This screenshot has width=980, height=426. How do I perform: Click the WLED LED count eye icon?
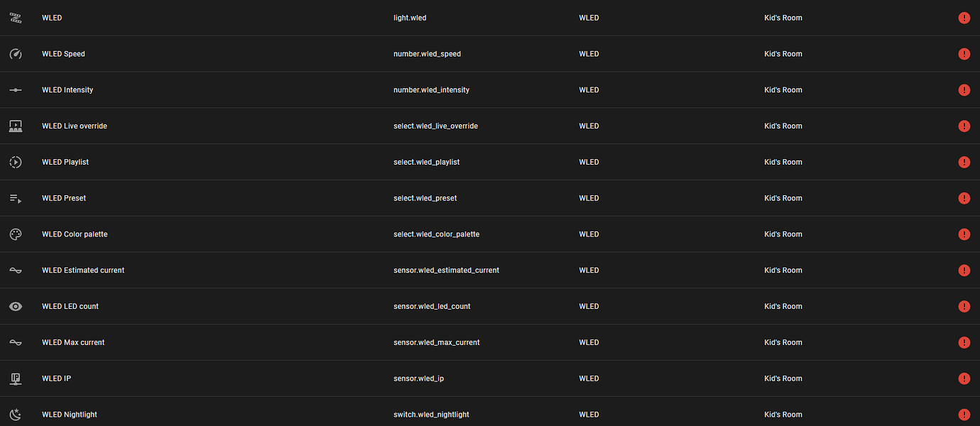(16, 307)
